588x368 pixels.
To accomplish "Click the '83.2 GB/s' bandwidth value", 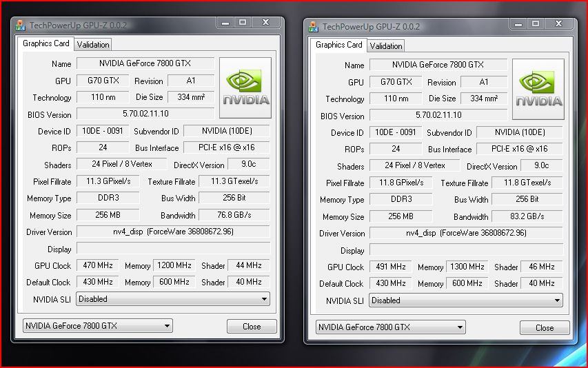I will [527, 216].
